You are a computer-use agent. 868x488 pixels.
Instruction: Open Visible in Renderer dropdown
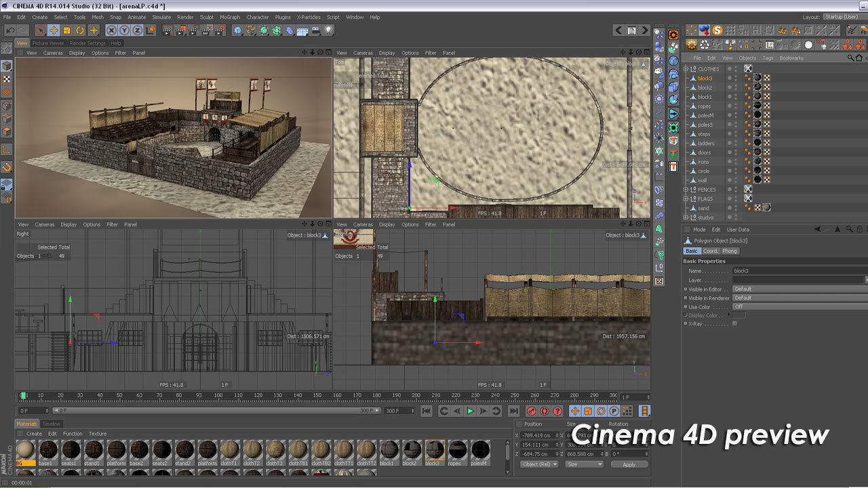tap(799, 298)
